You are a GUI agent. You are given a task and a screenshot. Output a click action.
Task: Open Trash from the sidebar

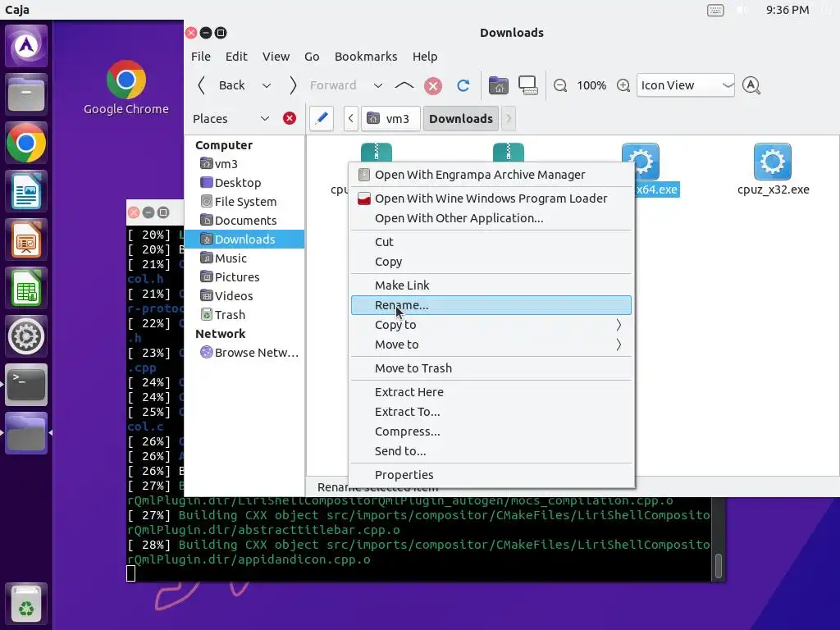(244, 314)
